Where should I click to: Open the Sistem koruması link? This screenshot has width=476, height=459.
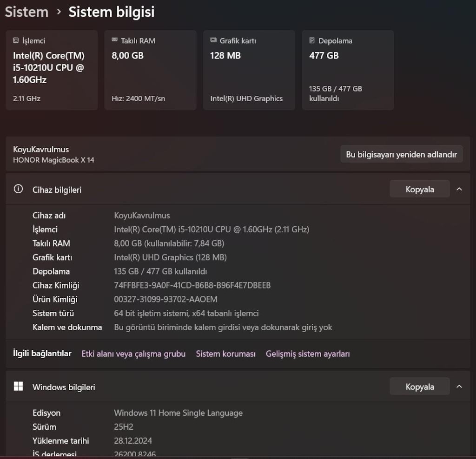[225, 354]
